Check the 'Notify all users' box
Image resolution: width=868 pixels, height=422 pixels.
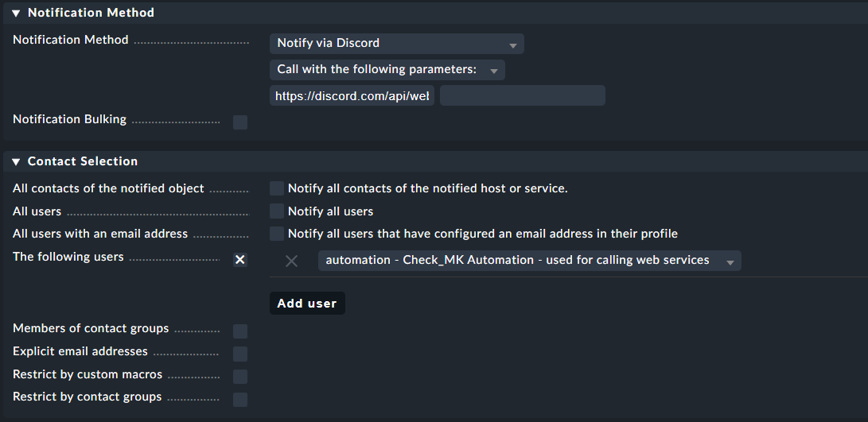(277, 211)
